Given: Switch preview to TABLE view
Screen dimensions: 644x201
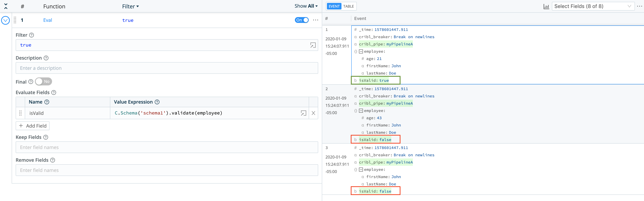Looking at the screenshot, I should (349, 6).
